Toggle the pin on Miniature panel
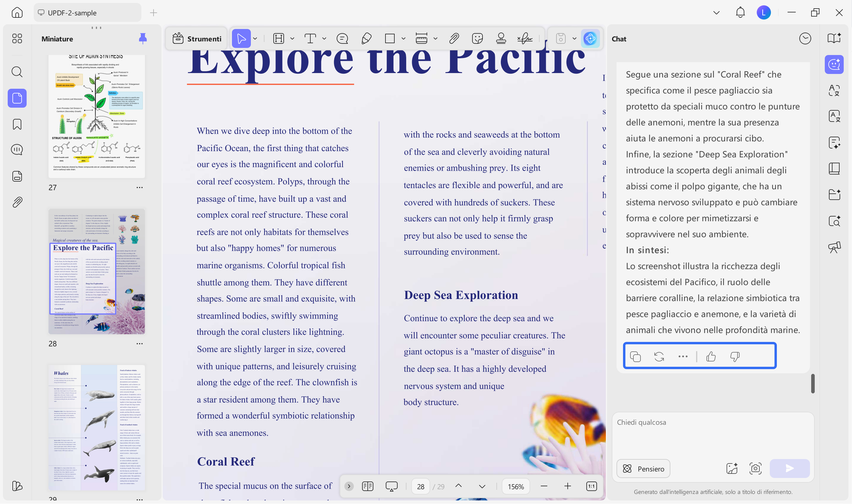Screen dimensions: 852x504 (x=143, y=38)
